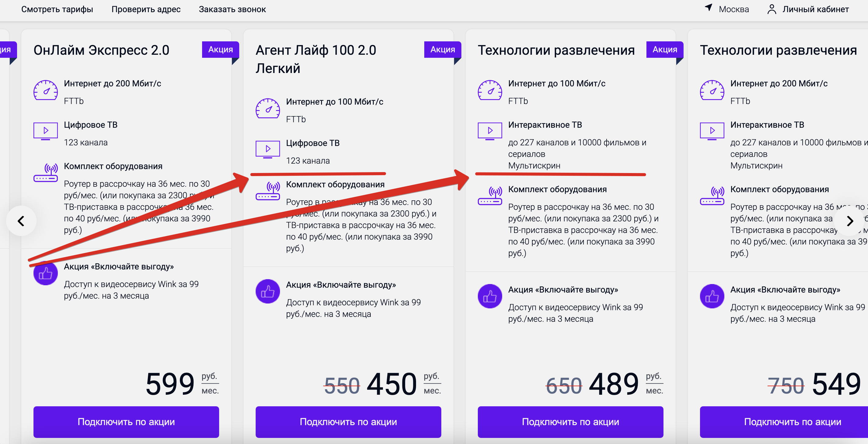Click the speedometer icon in the 489 руб. tariff card
Image resolution: width=868 pixels, height=444 pixels.
click(x=490, y=90)
